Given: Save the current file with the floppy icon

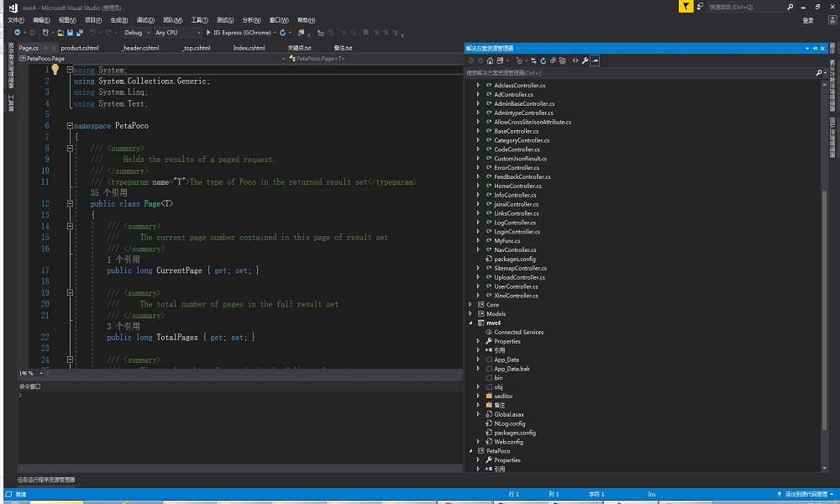Looking at the screenshot, I should [x=71, y=33].
